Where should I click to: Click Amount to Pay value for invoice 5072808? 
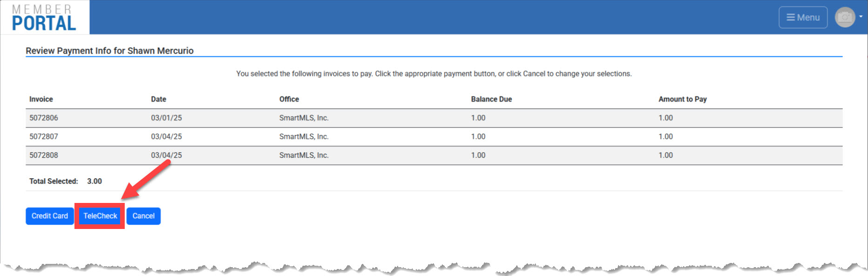666,155
